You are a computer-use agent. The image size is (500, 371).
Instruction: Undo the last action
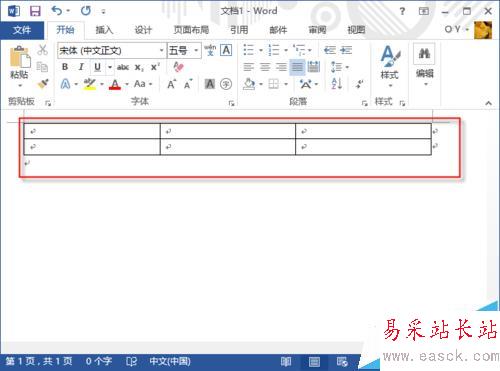click(57, 11)
